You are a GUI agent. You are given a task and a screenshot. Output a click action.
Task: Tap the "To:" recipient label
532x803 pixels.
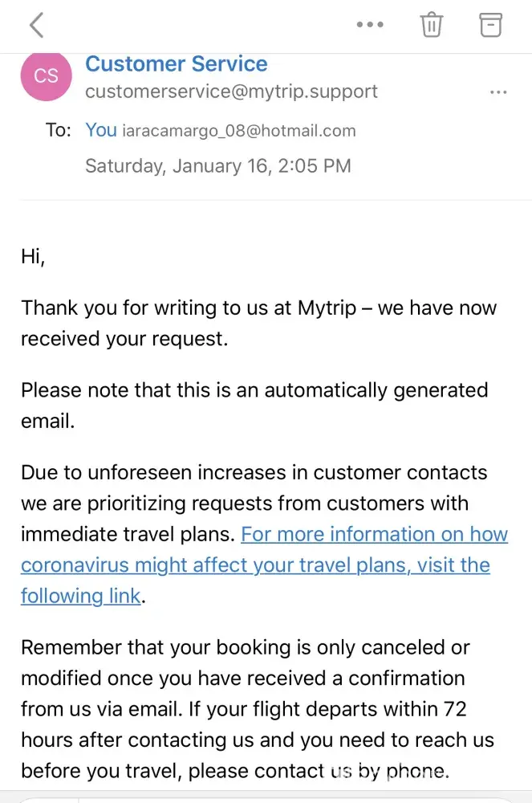[x=59, y=130]
